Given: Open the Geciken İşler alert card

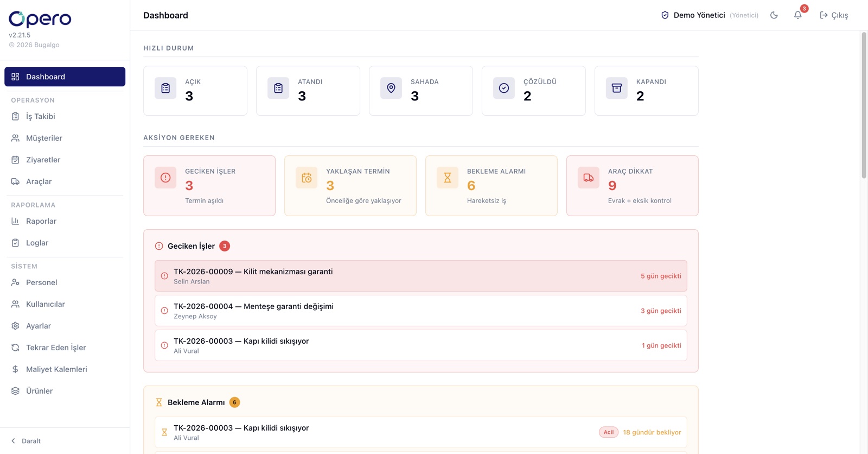Looking at the screenshot, I should (x=209, y=186).
